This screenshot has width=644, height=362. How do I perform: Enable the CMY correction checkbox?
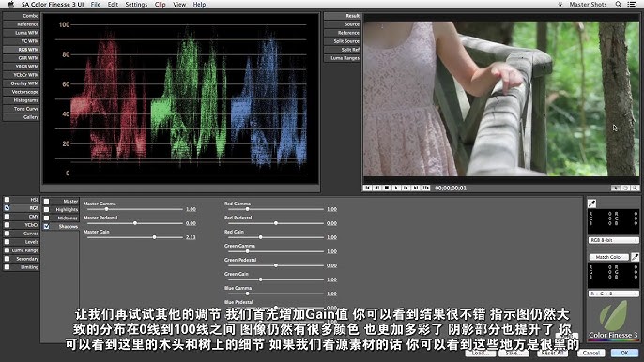[x=7, y=217]
